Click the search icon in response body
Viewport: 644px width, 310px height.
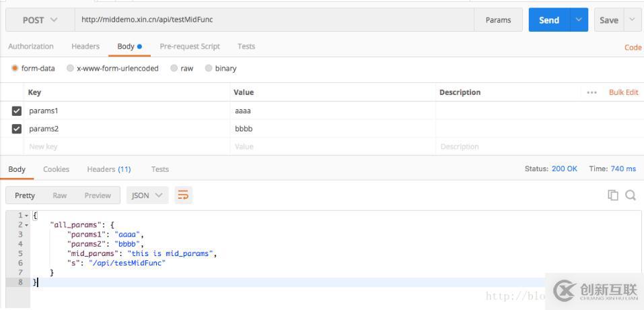point(631,195)
